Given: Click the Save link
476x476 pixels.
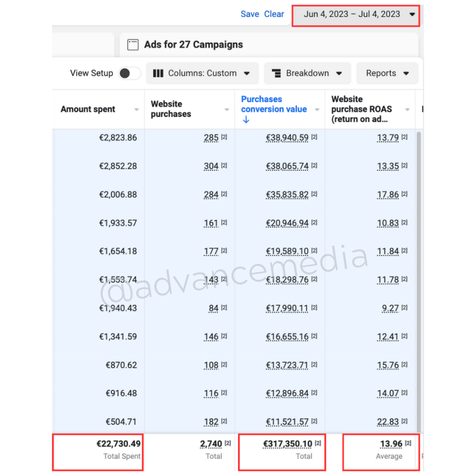Looking at the screenshot, I should (250, 14).
